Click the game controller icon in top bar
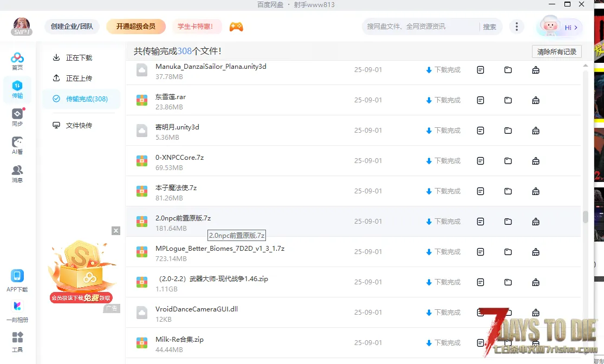The image size is (604, 364). (x=236, y=27)
